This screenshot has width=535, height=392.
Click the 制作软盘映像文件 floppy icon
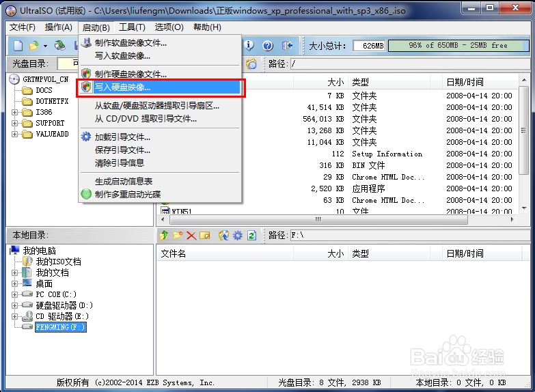(86, 43)
